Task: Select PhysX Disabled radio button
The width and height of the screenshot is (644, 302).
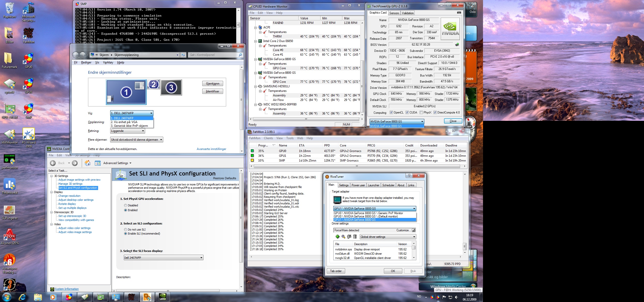Action: point(126,205)
